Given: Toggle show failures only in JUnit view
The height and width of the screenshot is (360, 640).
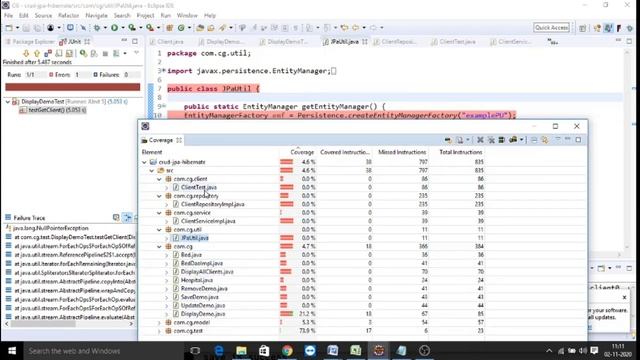Looking at the screenshot, I should 48,53.
